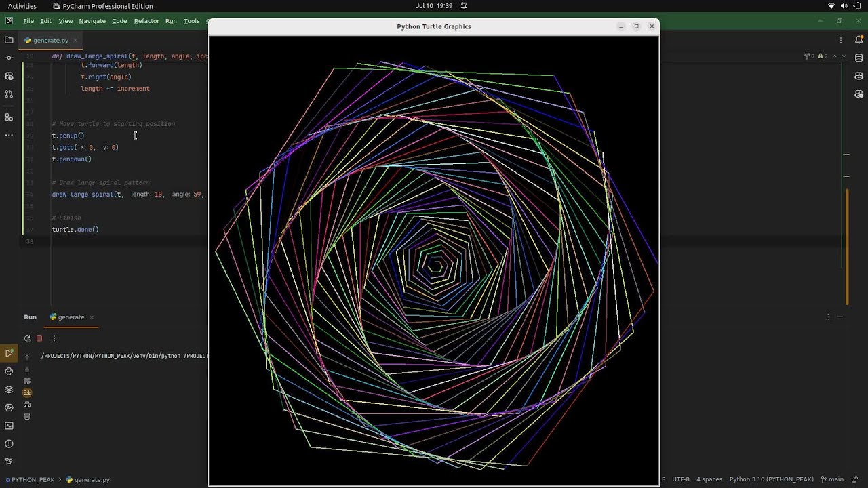Click PYTHON_PEAK in breadcrumb bar

pos(29,479)
